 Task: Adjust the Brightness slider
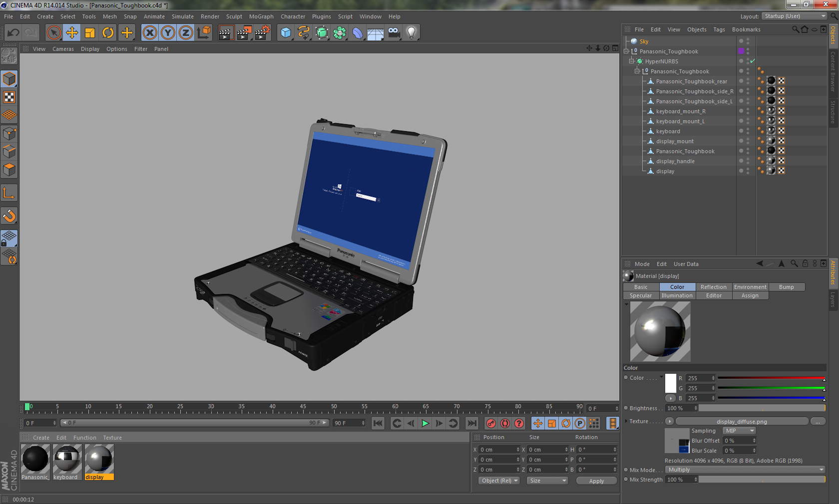pos(762,408)
